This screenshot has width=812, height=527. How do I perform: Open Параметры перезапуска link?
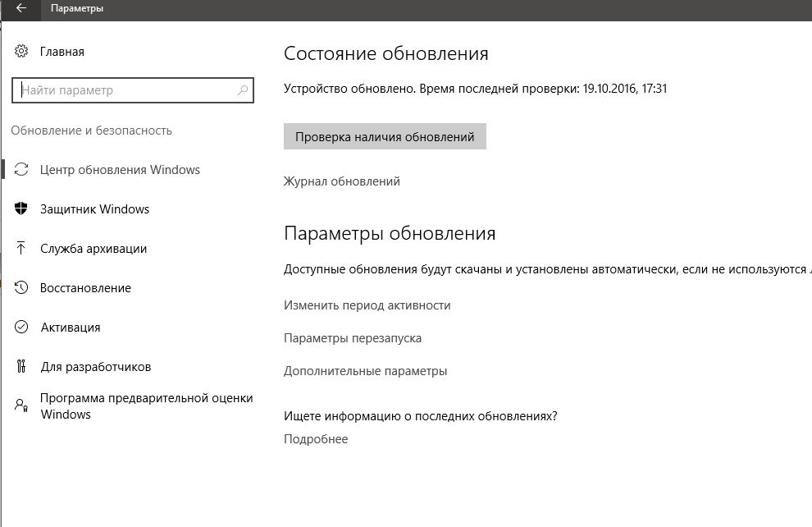coord(353,338)
